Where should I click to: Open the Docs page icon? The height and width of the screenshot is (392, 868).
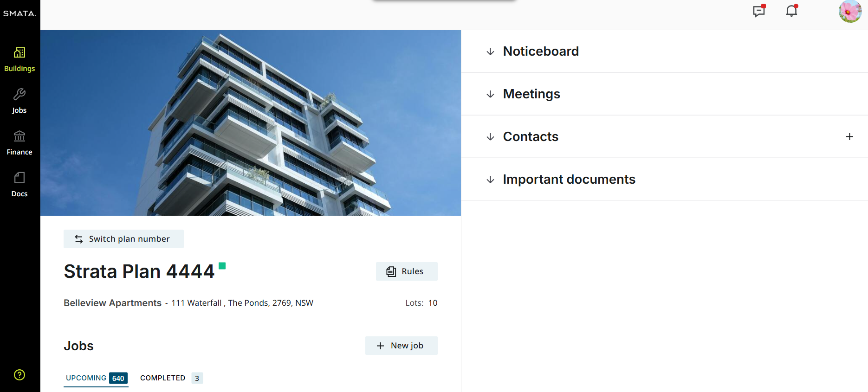[x=19, y=184]
